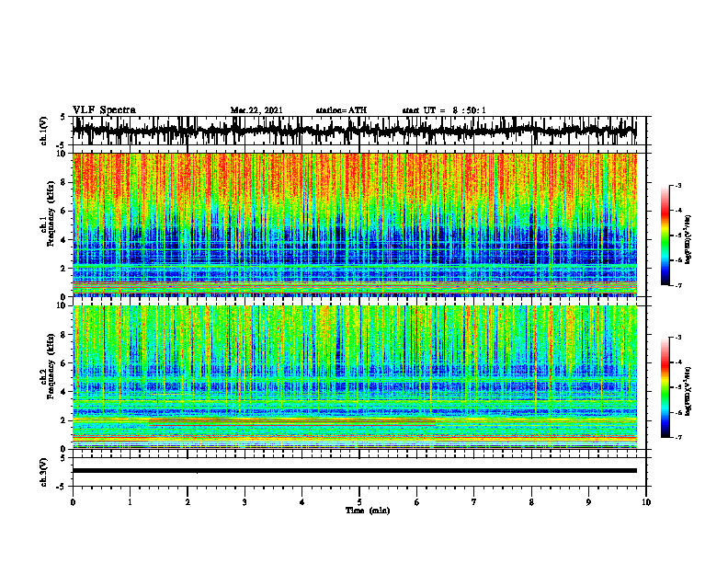
Task: Click the "9" tick on the time axis
Action: click(588, 502)
